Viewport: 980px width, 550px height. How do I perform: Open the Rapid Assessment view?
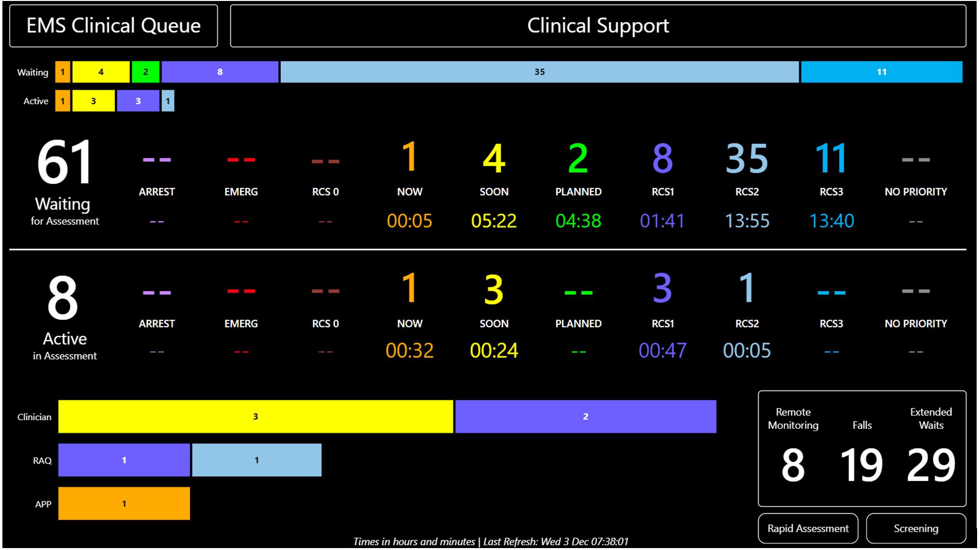click(807, 528)
